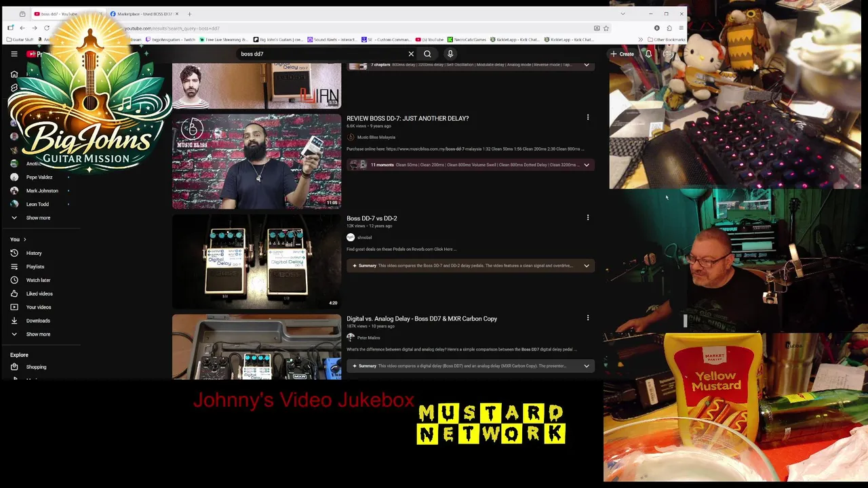Open more options for REVIEW BOSS DD-7 video
Viewport: 868px width, 488px height.
point(588,118)
